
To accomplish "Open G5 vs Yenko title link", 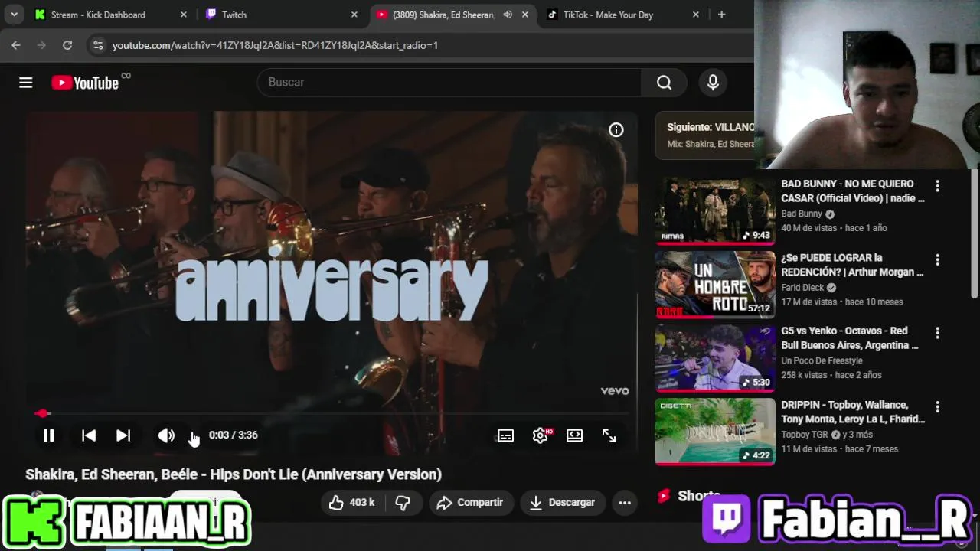I will click(850, 338).
